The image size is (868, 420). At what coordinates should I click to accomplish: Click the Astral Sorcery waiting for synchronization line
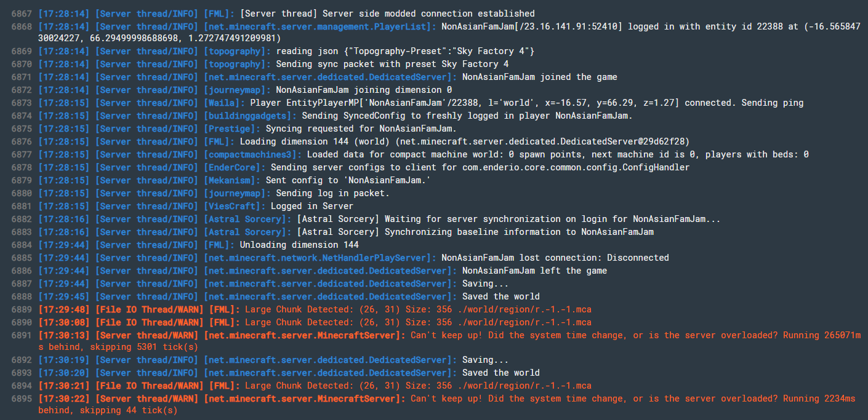click(379, 219)
